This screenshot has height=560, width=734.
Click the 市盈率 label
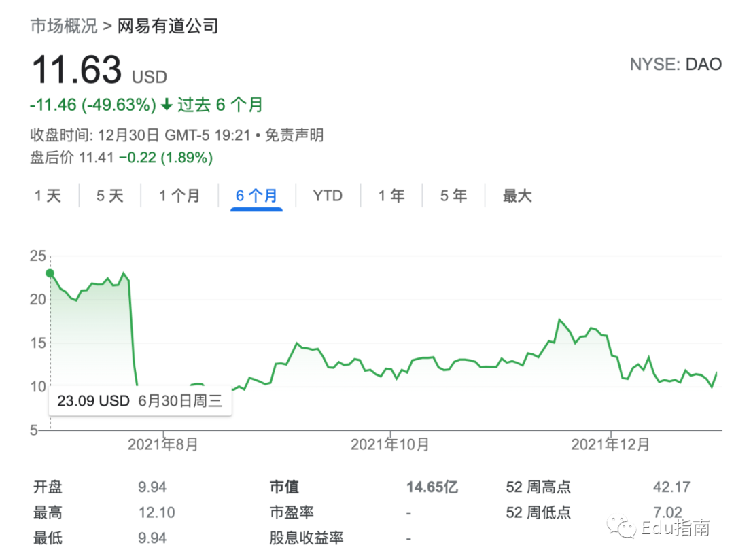292,512
